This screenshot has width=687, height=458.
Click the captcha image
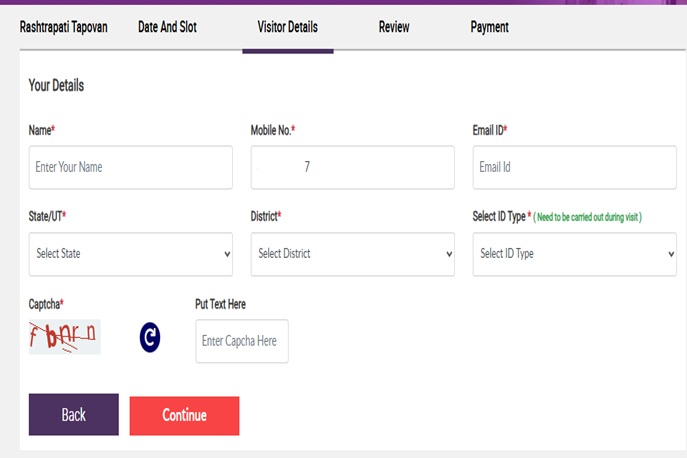[65, 337]
